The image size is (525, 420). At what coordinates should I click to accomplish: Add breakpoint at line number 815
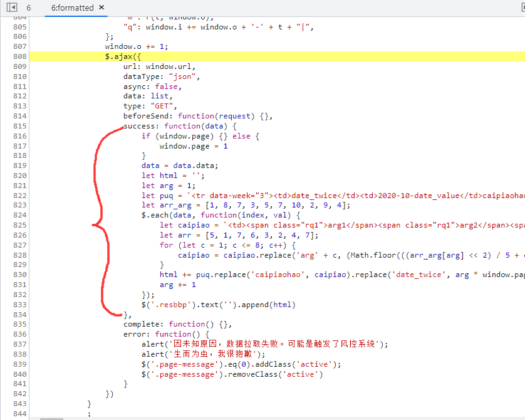coord(19,126)
